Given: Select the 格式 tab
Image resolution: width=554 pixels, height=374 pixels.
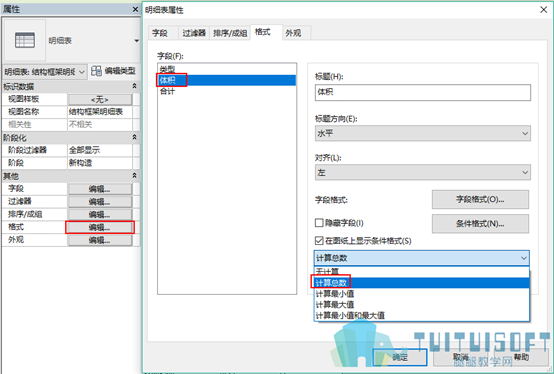Looking at the screenshot, I should (x=266, y=32).
